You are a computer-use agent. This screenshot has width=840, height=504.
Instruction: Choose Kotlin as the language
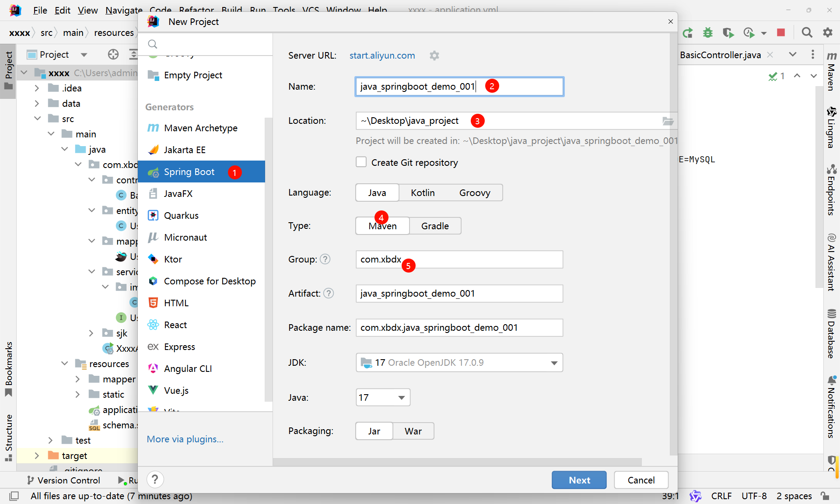(x=423, y=193)
